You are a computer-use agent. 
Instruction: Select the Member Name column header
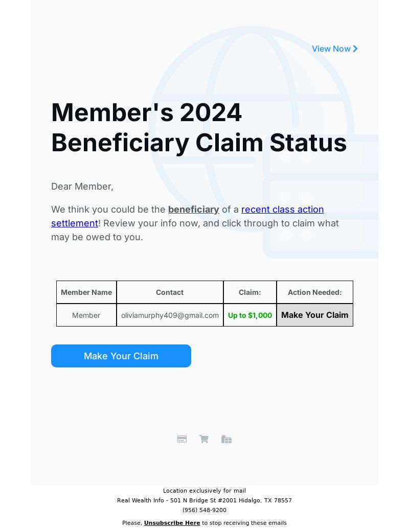86,292
